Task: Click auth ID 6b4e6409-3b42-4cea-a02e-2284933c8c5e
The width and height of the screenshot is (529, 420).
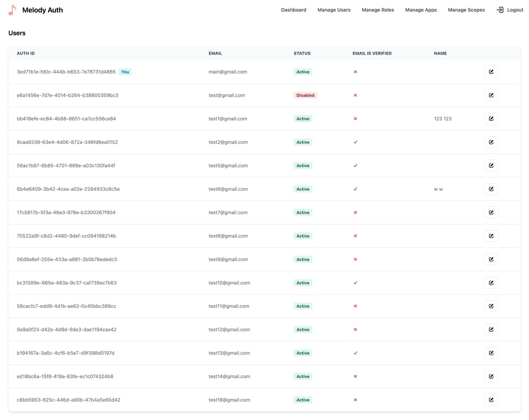Action: (x=68, y=189)
